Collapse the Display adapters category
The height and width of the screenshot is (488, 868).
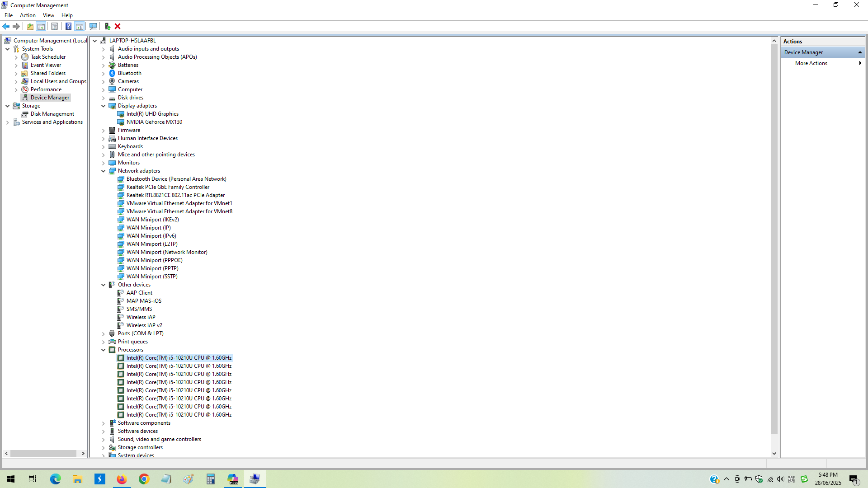coord(104,106)
